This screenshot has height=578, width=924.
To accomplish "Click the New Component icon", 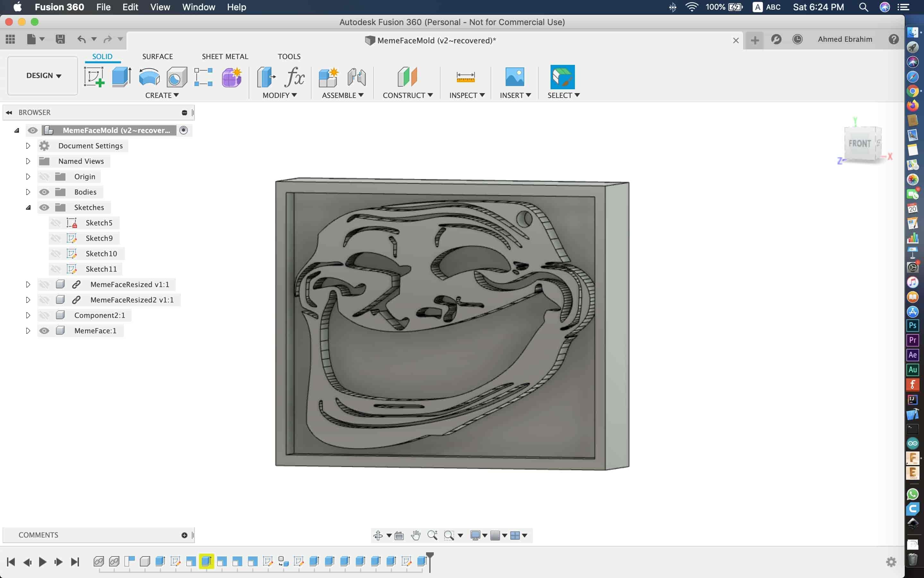I will coord(328,77).
